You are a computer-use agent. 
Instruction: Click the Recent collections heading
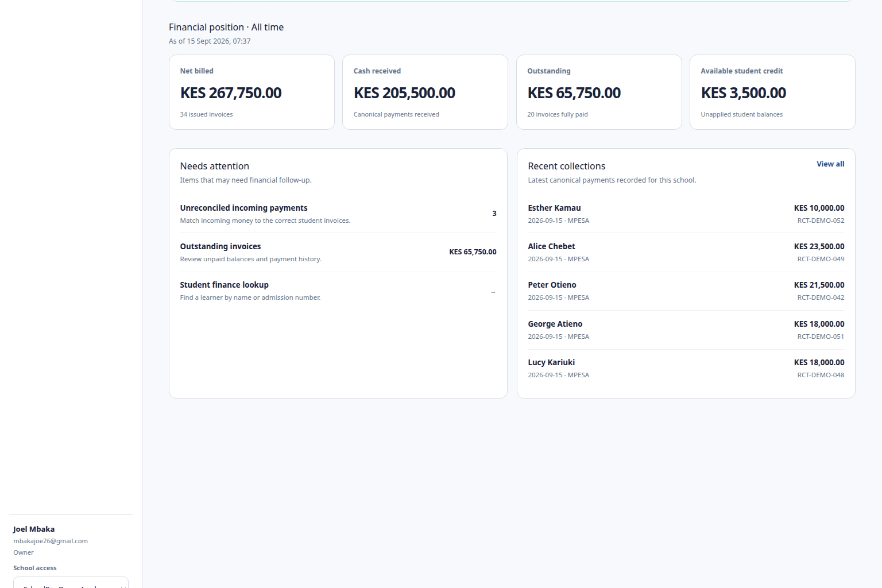point(567,166)
